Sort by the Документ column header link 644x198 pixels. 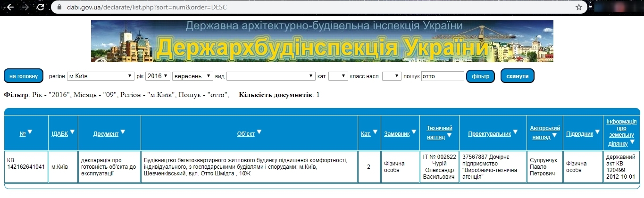106,134
